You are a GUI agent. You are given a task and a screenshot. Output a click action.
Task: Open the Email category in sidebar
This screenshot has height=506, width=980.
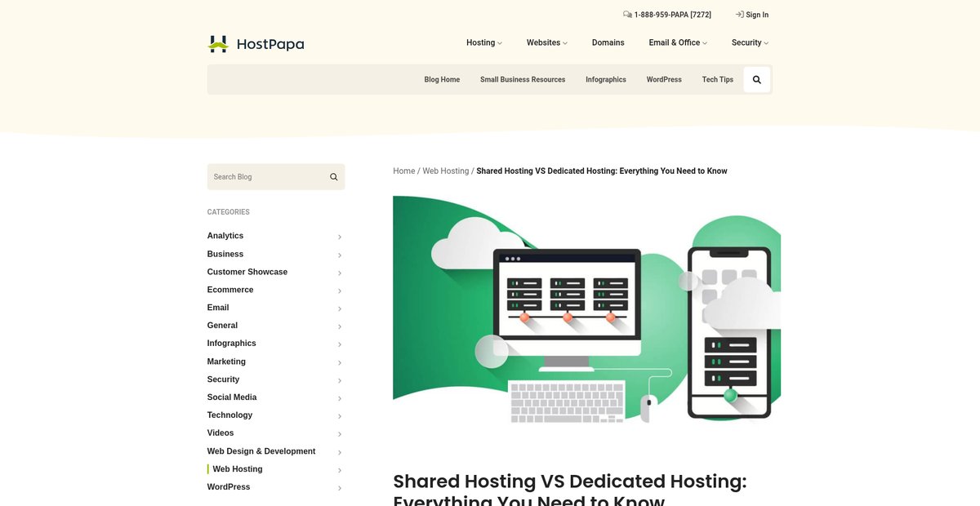(x=218, y=308)
